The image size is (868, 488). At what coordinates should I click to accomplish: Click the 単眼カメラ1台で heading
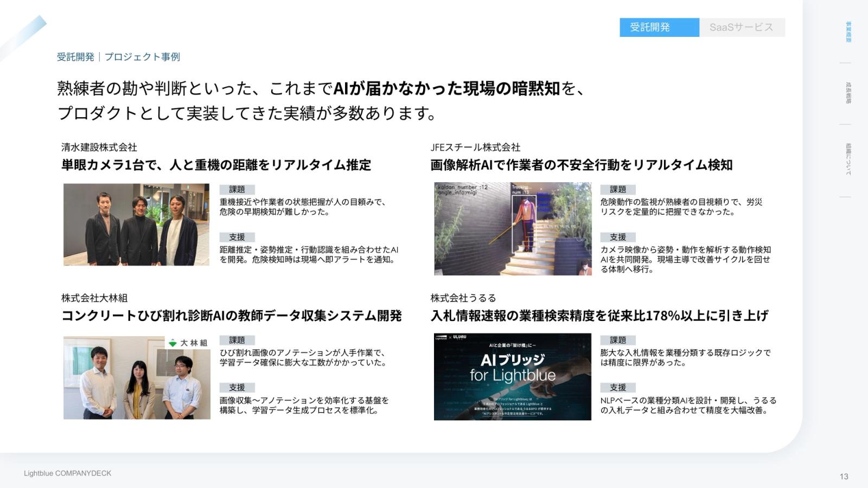click(x=216, y=165)
